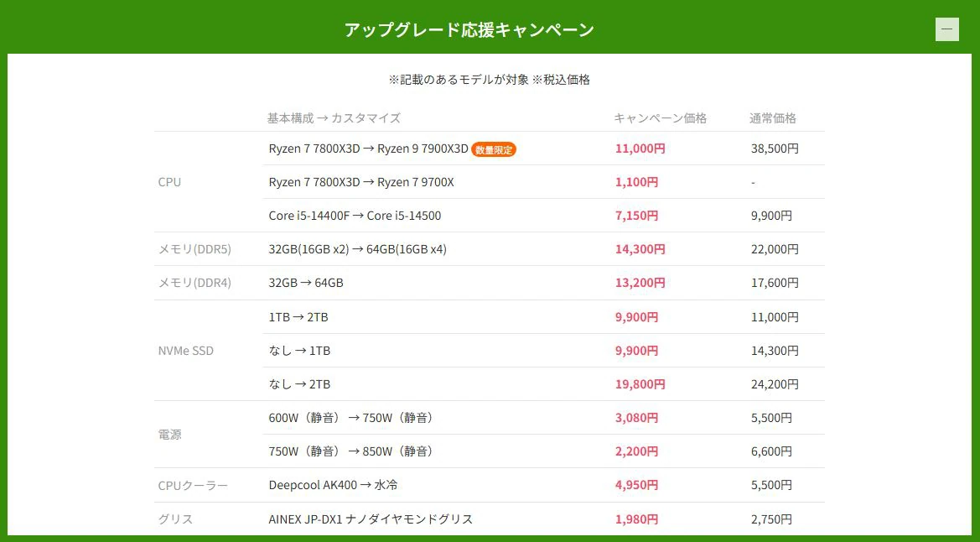
Task: Click the アップグレード応援キャンペーン title banner
Action: [x=469, y=29]
